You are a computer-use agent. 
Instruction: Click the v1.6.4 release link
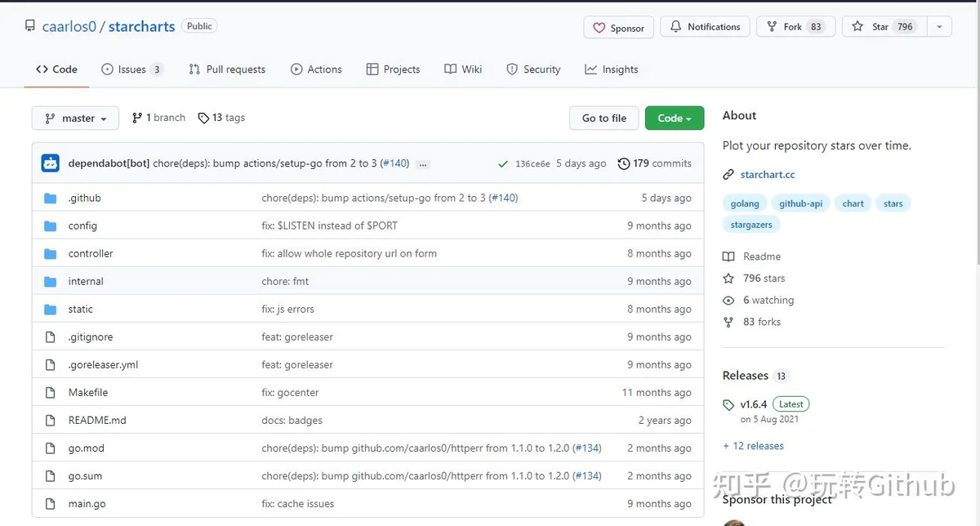point(754,404)
